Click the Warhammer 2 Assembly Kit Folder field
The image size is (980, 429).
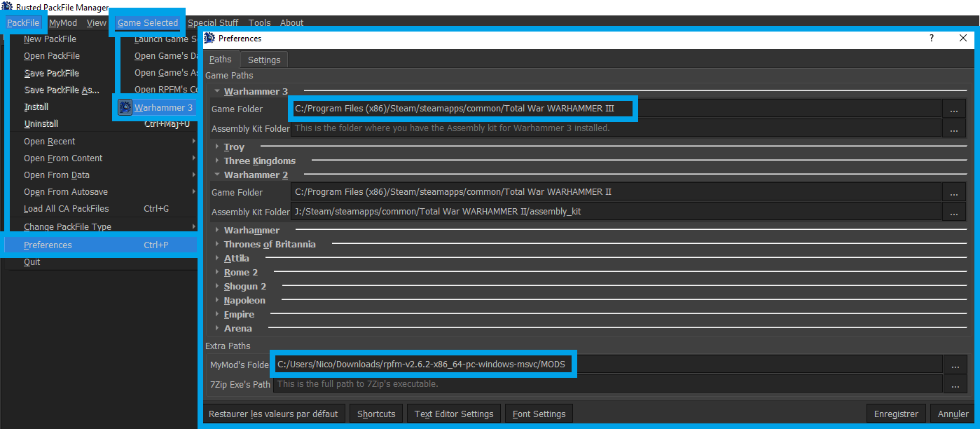(616, 212)
